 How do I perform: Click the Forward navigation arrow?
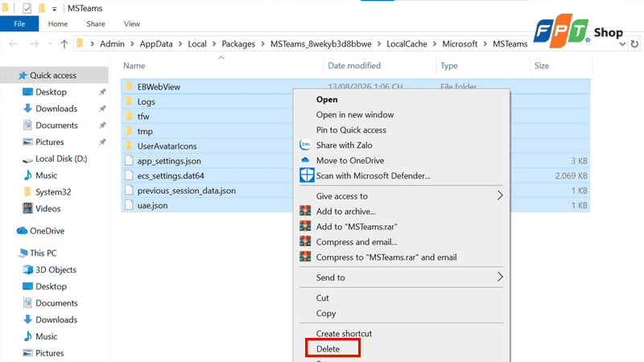34,44
